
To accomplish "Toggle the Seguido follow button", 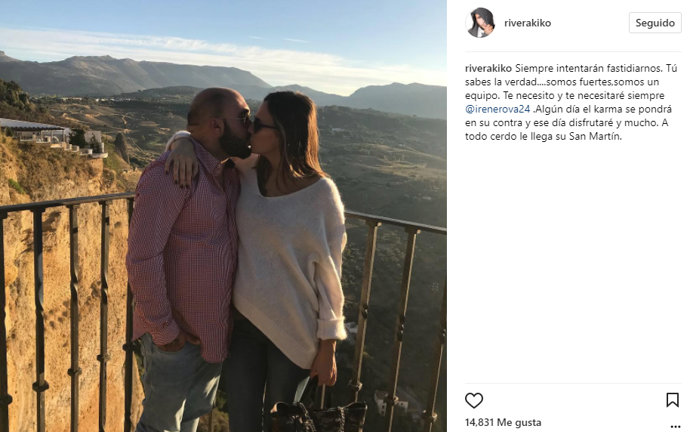I will pyautogui.click(x=655, y=23).
